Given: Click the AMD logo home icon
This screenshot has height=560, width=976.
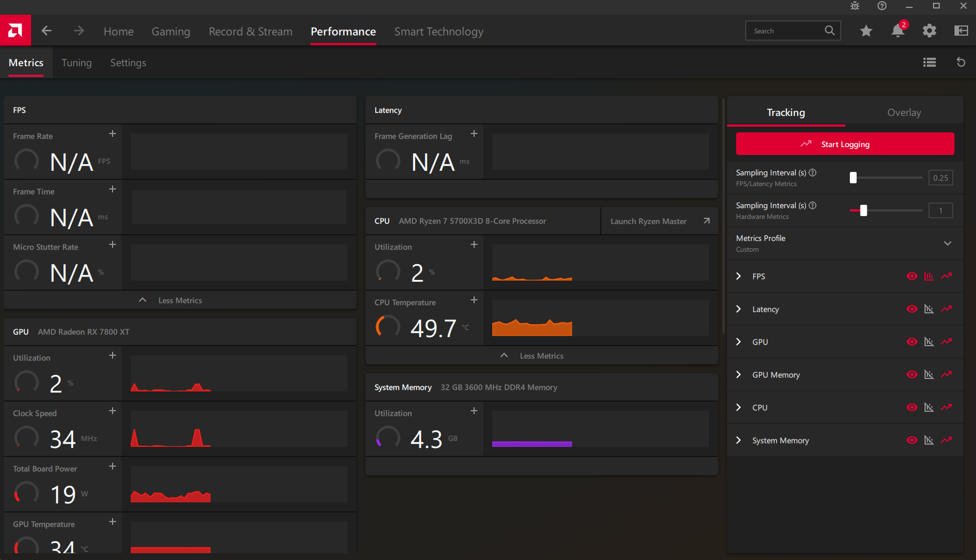Looking at the screenshot, I should coord(15,31).
